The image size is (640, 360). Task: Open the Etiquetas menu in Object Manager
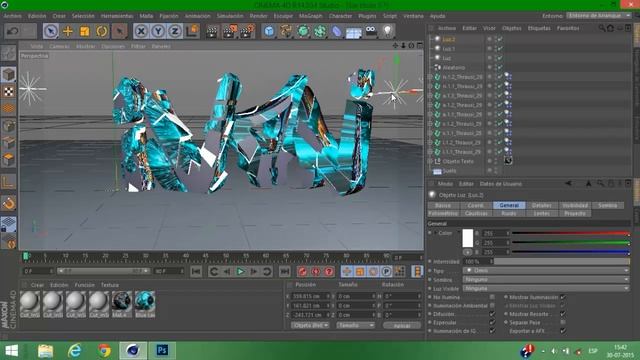[x=539, y=28]
